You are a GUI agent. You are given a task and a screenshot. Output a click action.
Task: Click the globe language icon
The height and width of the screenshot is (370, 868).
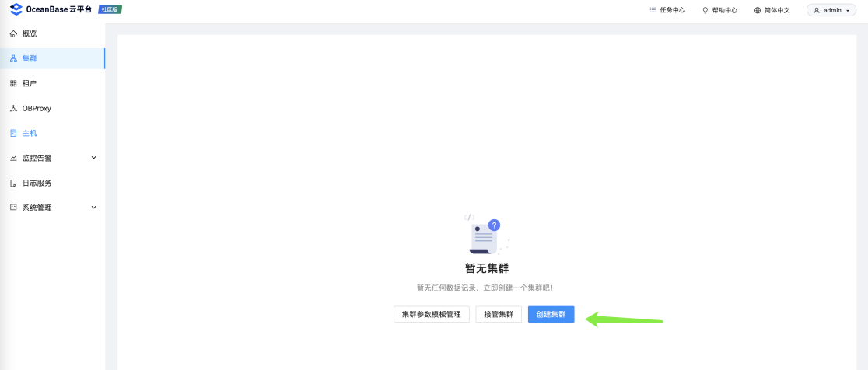[x=758, y=10]
